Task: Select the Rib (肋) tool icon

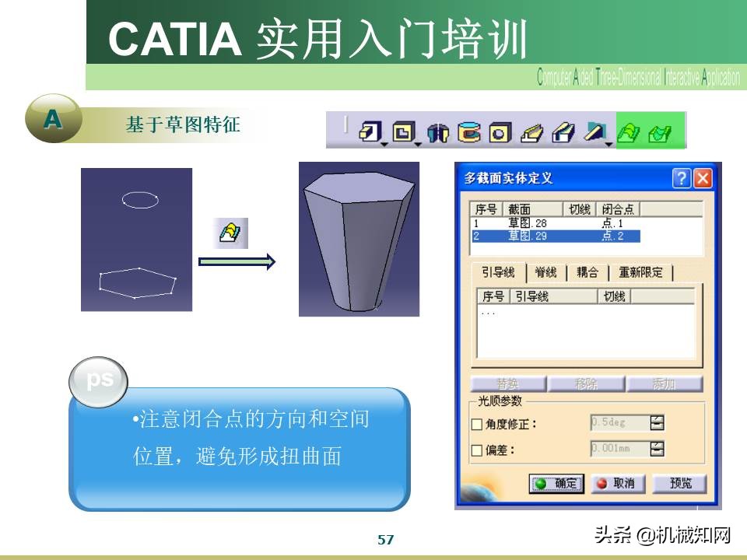Action: click(x=531, y=133)
